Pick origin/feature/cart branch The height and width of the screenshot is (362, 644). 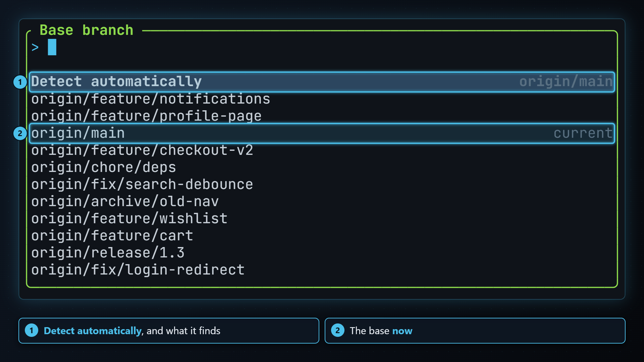(322, 236)
